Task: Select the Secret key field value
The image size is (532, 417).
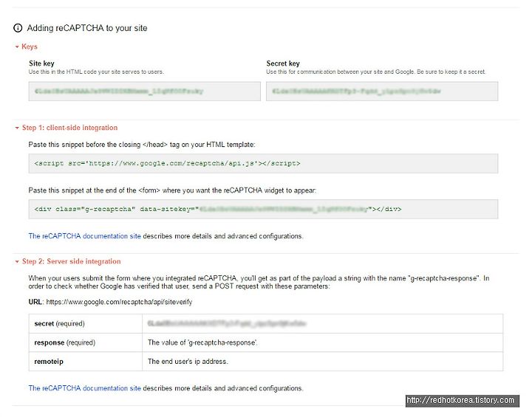Action: [382, 92]
